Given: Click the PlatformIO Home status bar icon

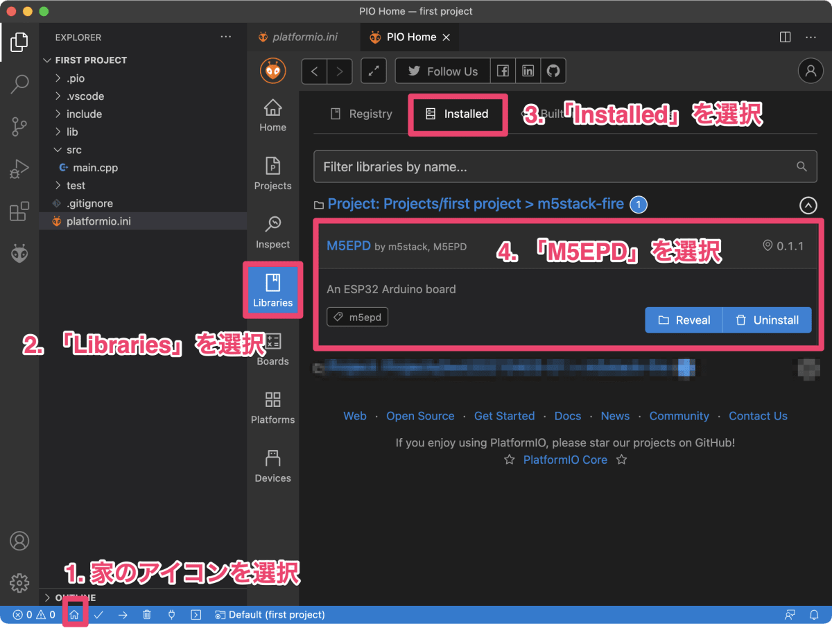Looking at the screenshot, I should 74,615.
